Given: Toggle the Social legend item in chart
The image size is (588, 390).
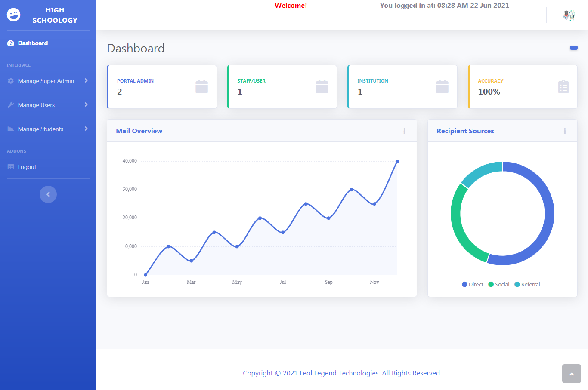Looking at the screenshot, I should 498,284.
